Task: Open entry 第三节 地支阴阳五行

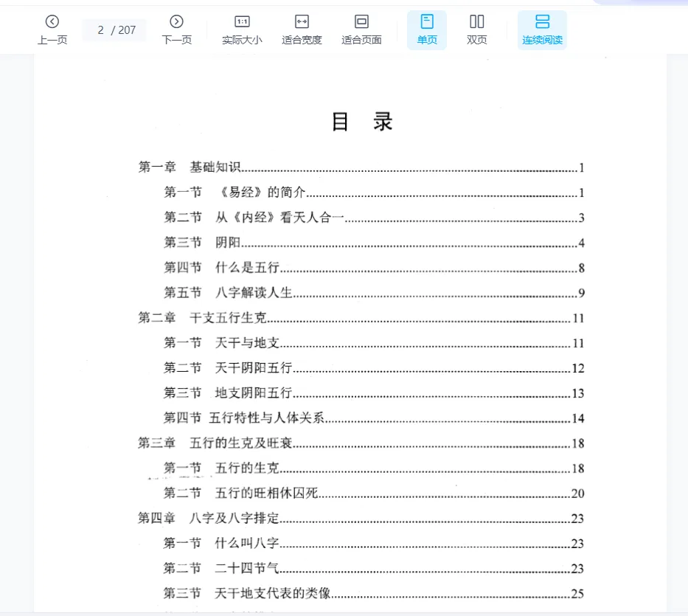Action: [x=374, y=392]
